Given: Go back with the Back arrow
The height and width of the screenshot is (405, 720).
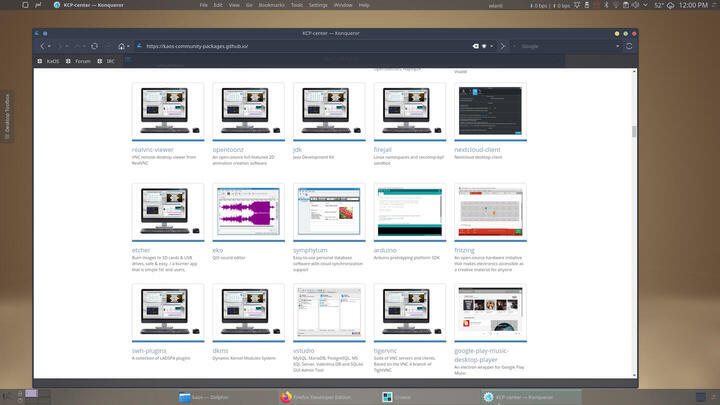Looking at the screenshot, I should pyautogui.click(x=42, y=46).
